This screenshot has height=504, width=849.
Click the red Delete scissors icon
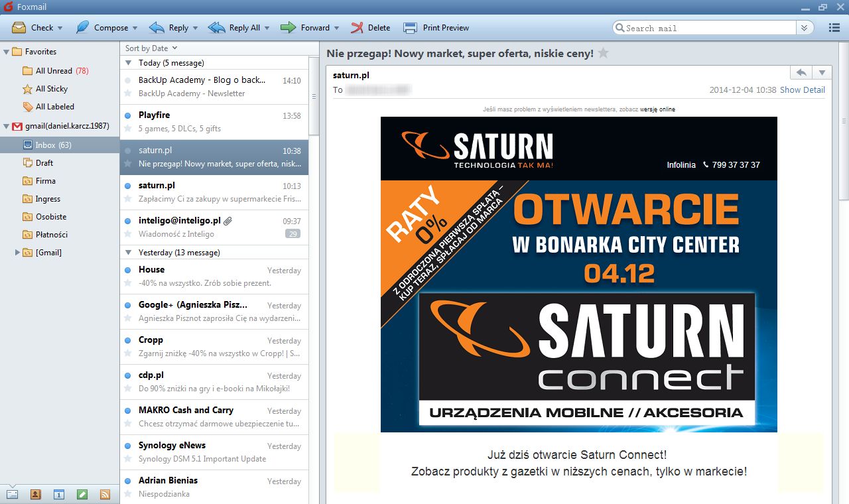(x=358, y=28)
